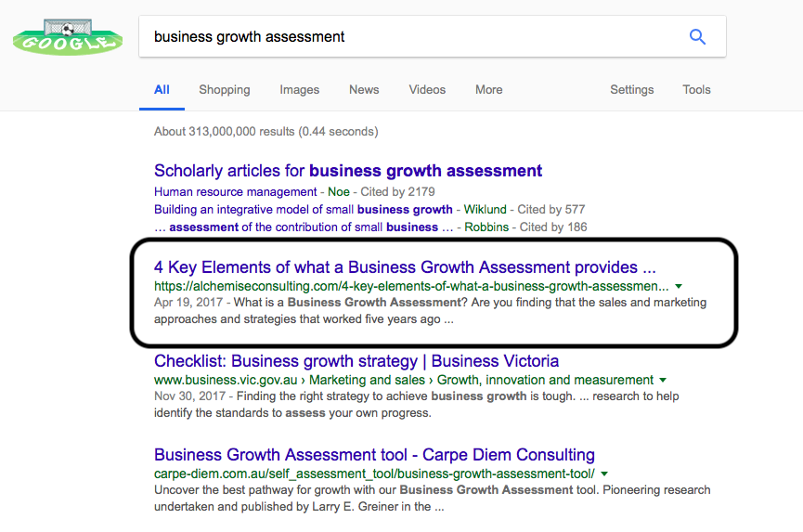This screenshot has height=532, width=803.
Task: Open the News results tab
Action: 364,90
